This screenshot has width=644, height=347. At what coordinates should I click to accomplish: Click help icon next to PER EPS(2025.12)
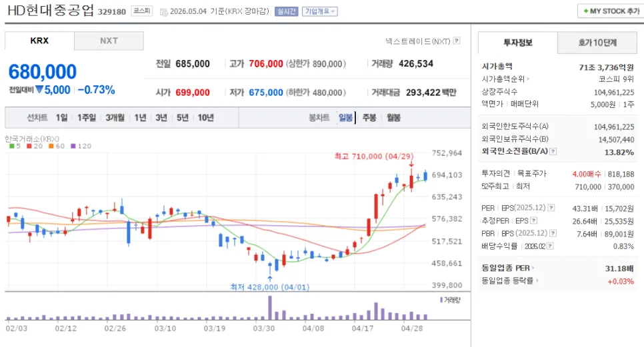551,208
